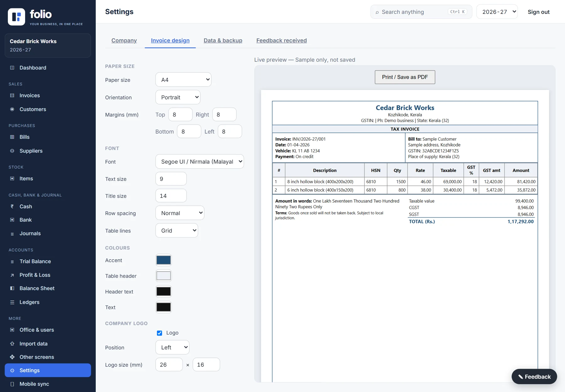
Task: Open the Cash menu label
Action: (26, 206)
